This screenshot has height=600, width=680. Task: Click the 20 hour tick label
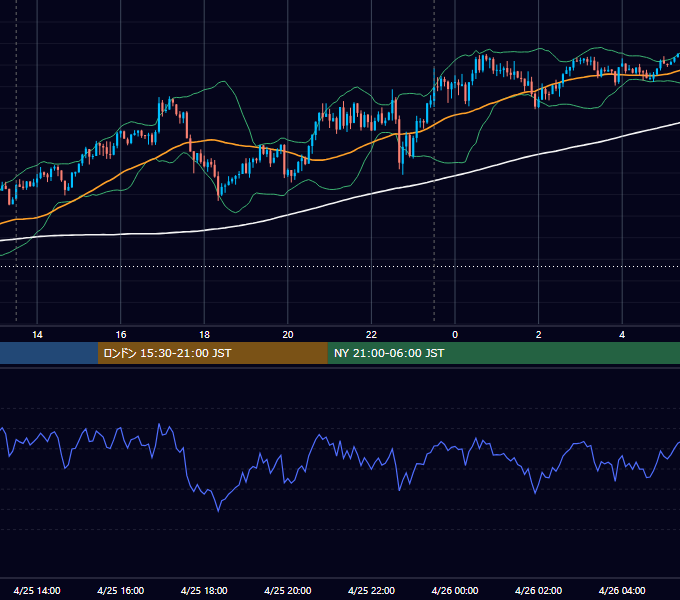tap(288, 335)
